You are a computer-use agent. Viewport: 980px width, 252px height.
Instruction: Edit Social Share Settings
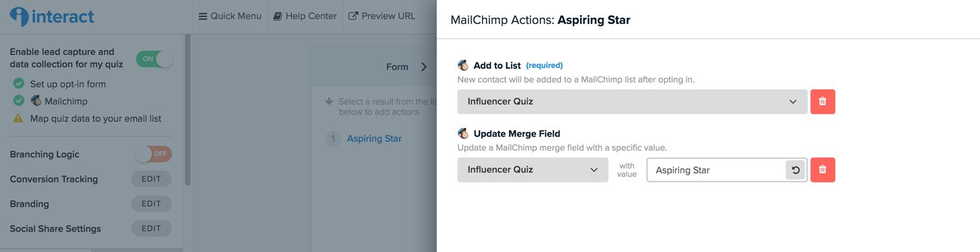coord(151,229)
